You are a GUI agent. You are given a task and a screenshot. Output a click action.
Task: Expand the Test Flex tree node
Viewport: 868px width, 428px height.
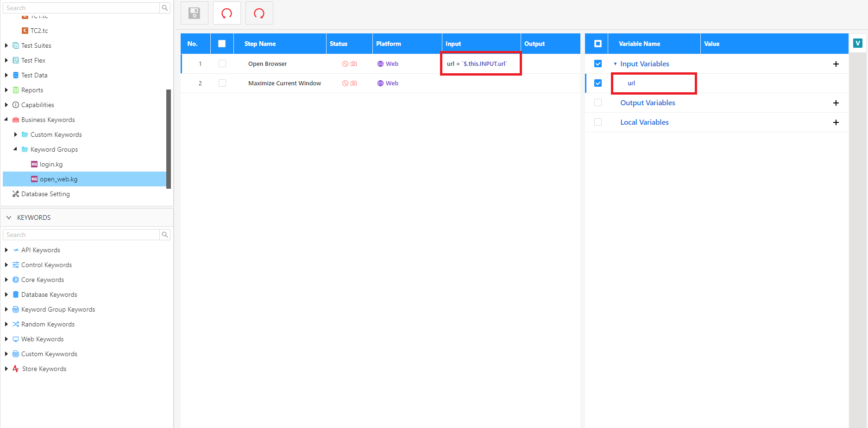point(6,60)
